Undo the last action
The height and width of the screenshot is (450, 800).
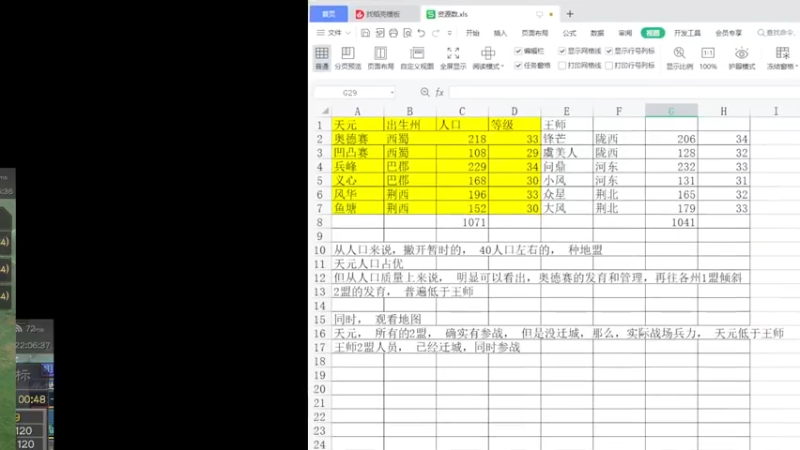tap(421, 33)
